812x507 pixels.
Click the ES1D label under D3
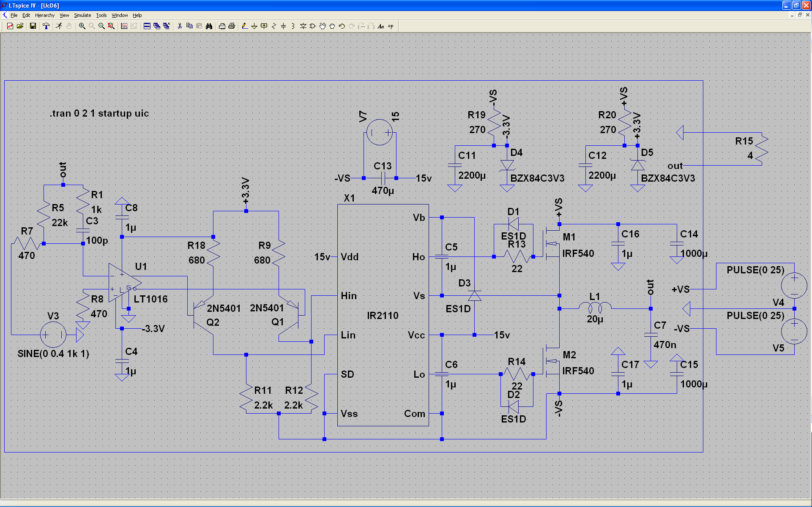coord(458,309)
